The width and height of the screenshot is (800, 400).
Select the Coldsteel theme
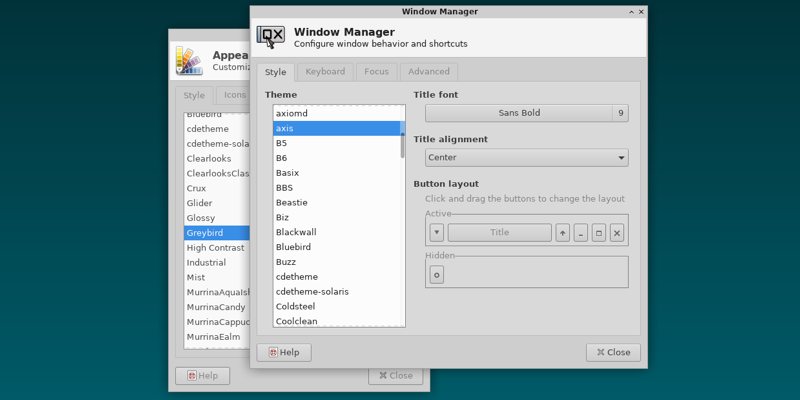337,307
